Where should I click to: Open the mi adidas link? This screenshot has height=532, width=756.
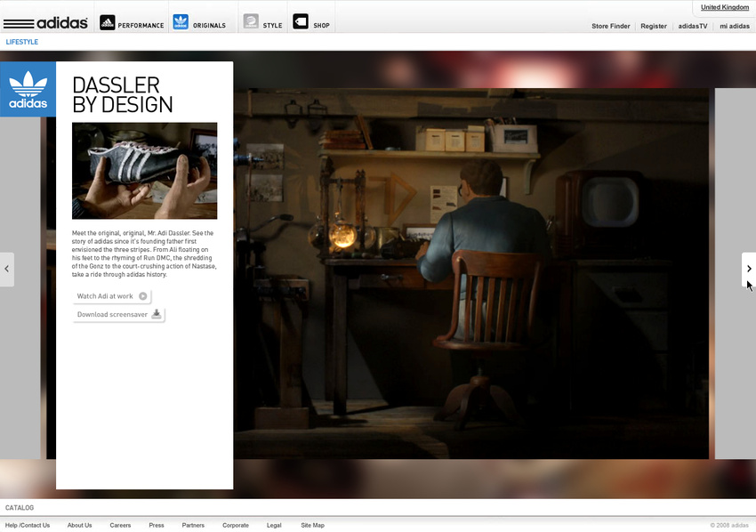735,26
